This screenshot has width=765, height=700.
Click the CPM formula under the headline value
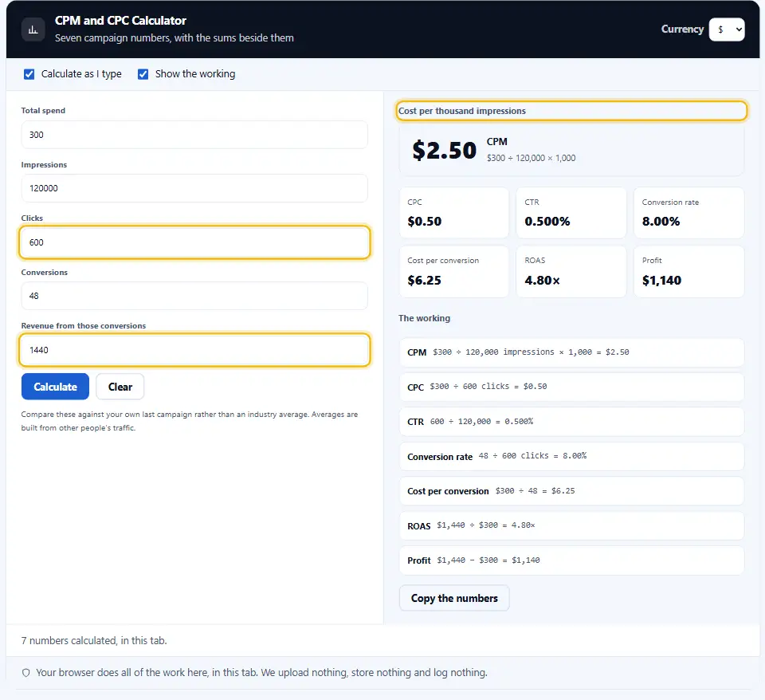(531, 158)
